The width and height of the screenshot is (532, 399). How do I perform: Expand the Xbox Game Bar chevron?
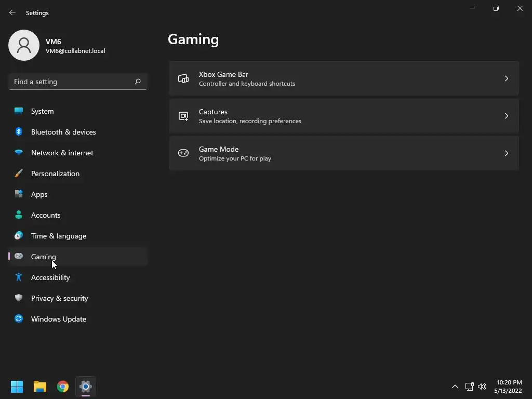(506, 78)
